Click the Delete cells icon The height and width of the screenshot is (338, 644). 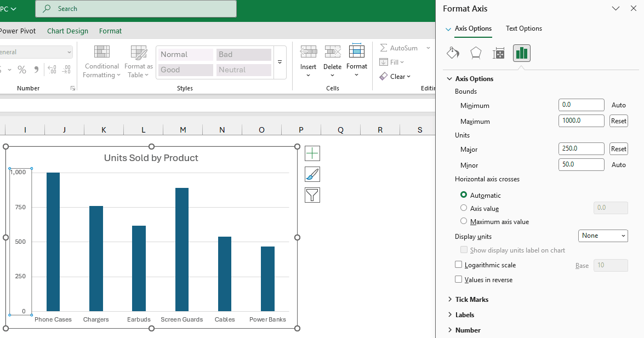(x=332, y=52)
